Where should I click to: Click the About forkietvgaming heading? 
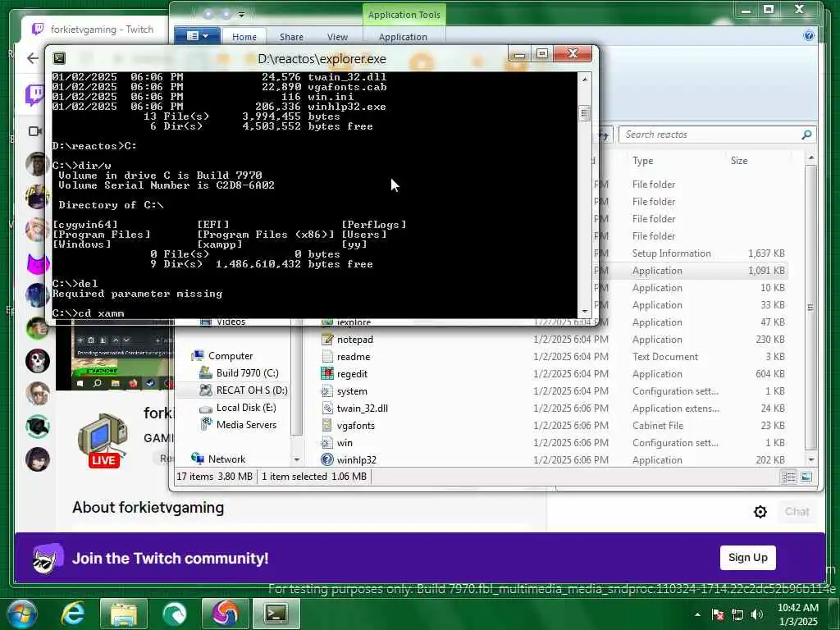click(148, 507)
